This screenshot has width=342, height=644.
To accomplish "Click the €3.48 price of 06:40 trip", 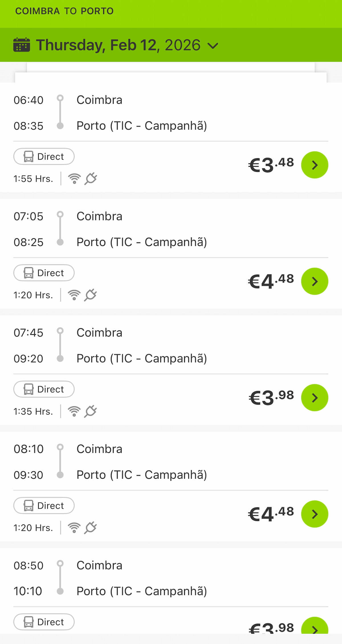I will click(x=271, y=165).
